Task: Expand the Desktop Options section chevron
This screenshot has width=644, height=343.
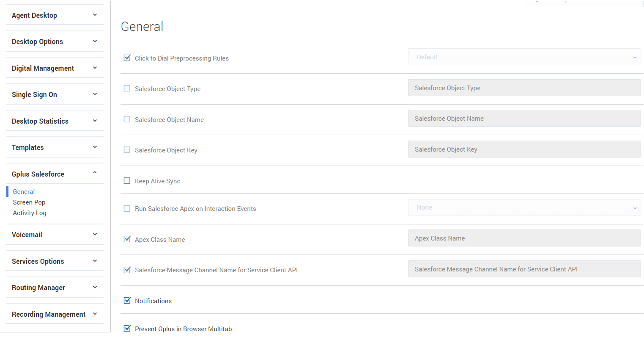Action: (95, 41)
